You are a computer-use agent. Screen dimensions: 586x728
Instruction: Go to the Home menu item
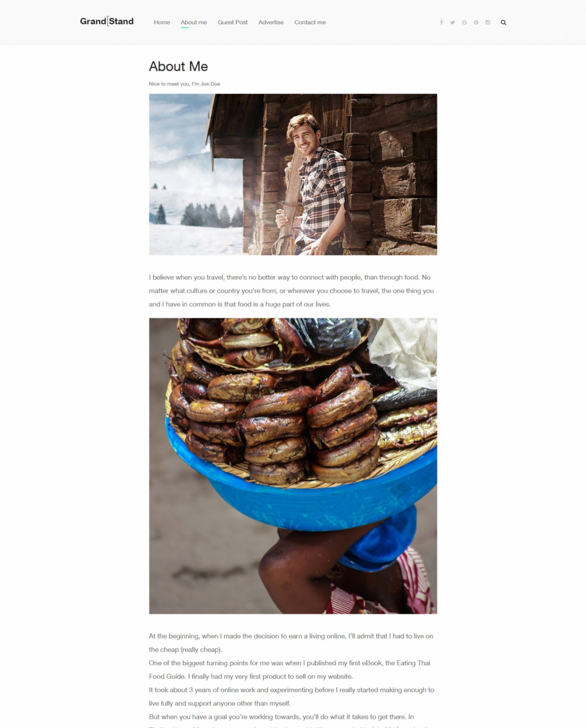click(x=162, y=22)
